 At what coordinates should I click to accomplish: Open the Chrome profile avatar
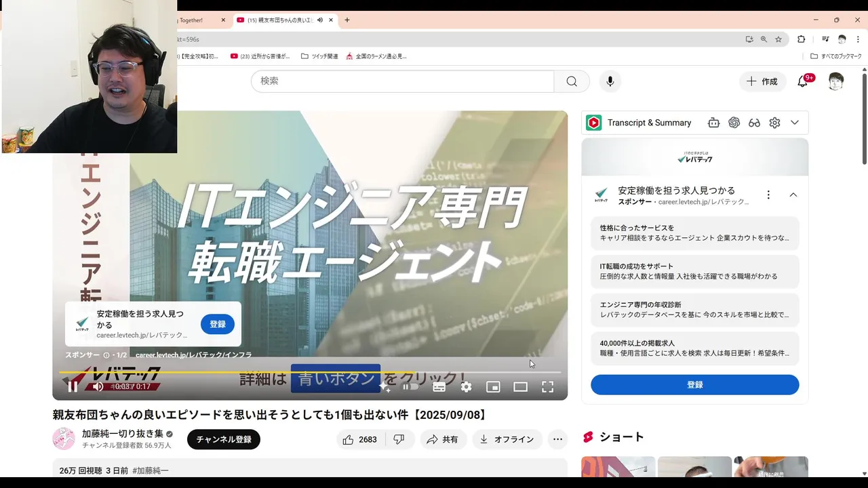[x=842, y=39]
